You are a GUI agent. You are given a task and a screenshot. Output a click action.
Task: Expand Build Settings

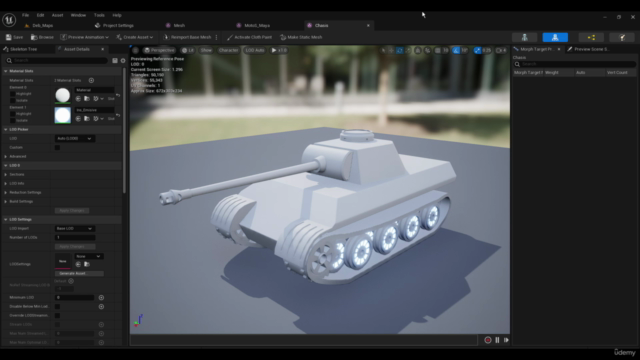[x=6, y=202]
